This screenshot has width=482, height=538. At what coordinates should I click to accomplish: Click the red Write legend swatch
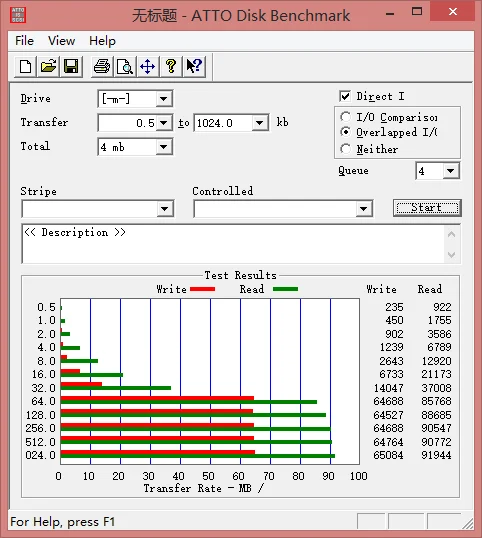pyautogui.click(x=202, y=289)
